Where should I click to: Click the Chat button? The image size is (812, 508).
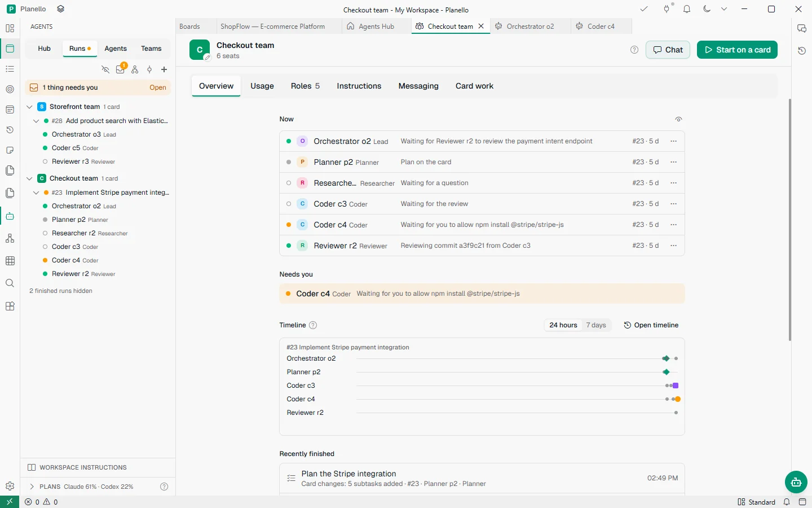coord(668,50)
